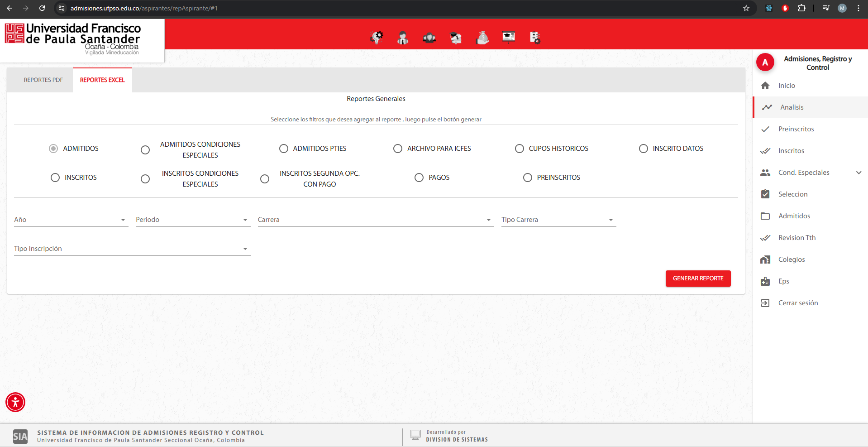Choose the PAGOS report type
Screen dimensions: 868x447
tap(419, 178)
